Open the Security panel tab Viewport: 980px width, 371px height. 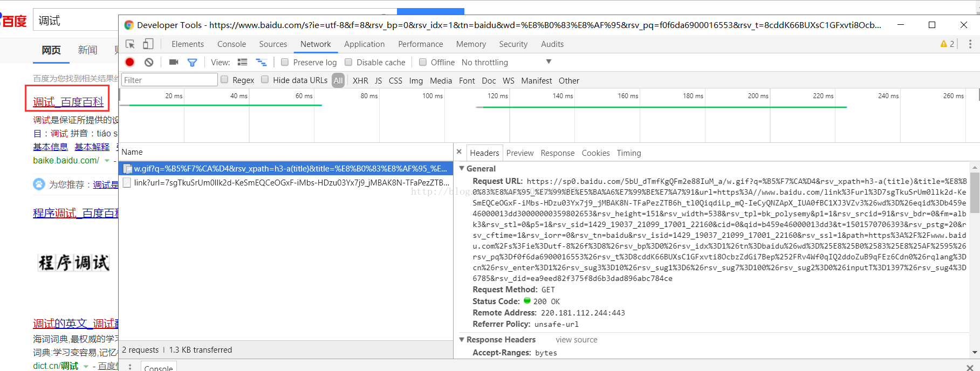coord(513,44)
